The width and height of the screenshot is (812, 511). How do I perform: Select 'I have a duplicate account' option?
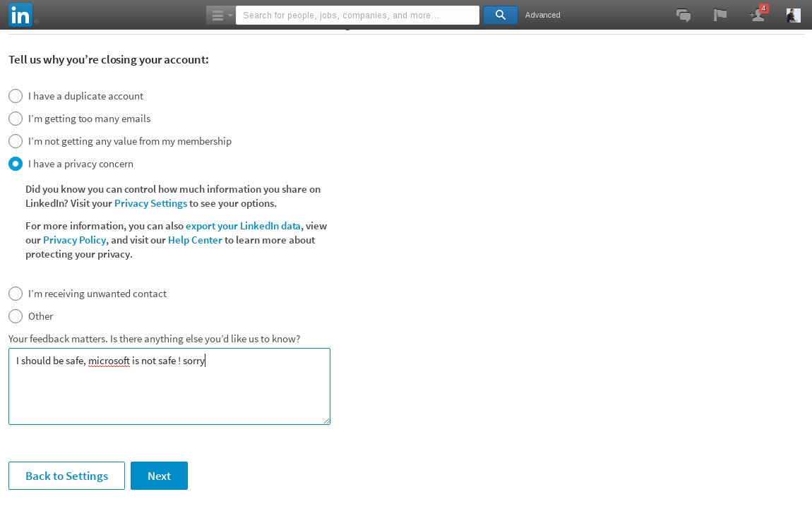click(x=16, y=96)
